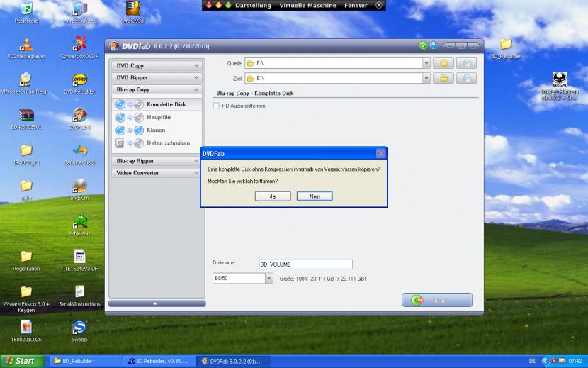Open the Fenster menu in the VM bar
This screenshot has width=588, height=368.
[x=356, y=5]
